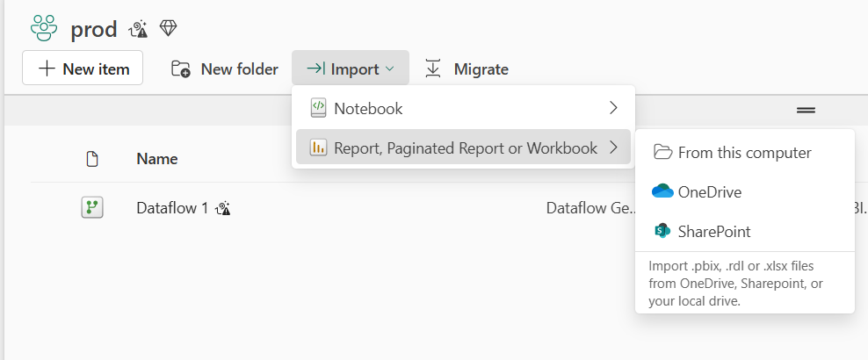The width and height of the screenshot is (868, 360).
Task: Click the New item button
Action: (83, 68)
